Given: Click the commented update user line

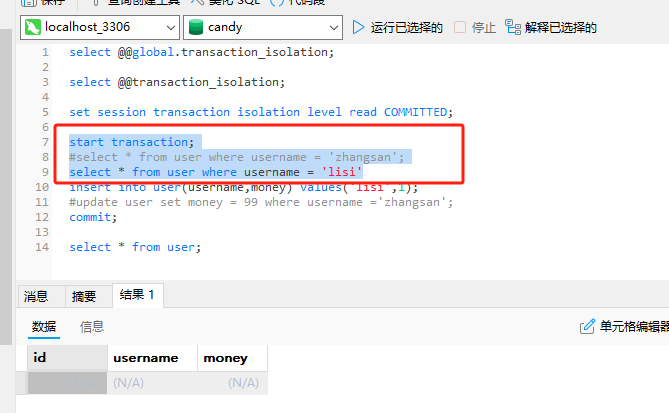Looking at the screenshot, I should click(261, 202).
